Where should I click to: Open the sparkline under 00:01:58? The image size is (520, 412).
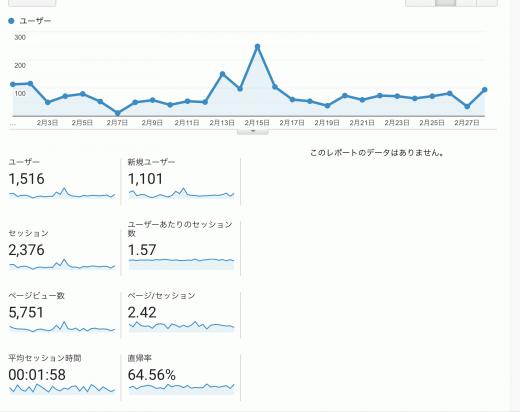pyautogui.click(x=62, y=389)
